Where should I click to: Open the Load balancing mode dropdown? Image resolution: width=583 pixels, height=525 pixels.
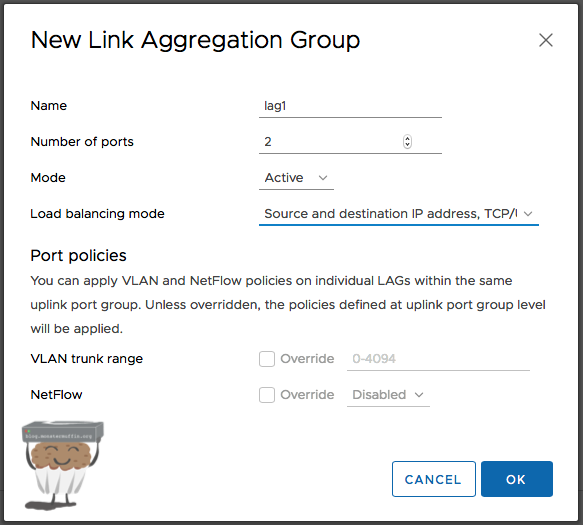pos(399,214)
